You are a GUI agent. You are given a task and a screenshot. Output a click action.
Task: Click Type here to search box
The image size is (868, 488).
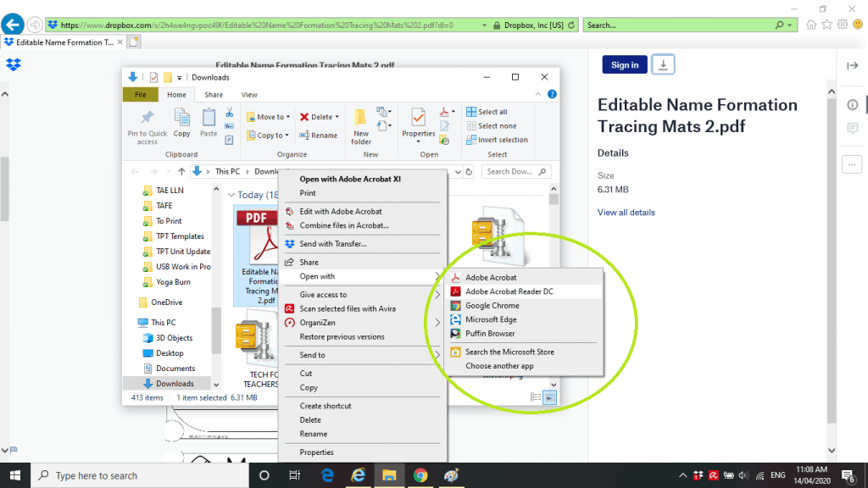click(140, 475)
